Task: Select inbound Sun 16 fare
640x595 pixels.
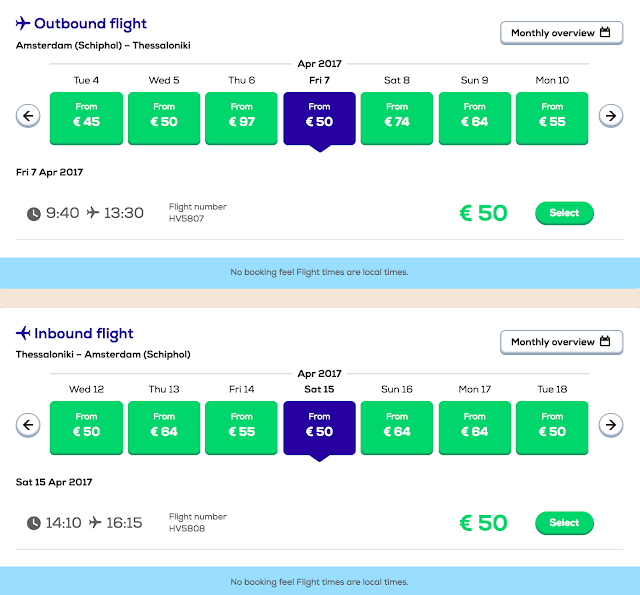Action: pos(397,427)
